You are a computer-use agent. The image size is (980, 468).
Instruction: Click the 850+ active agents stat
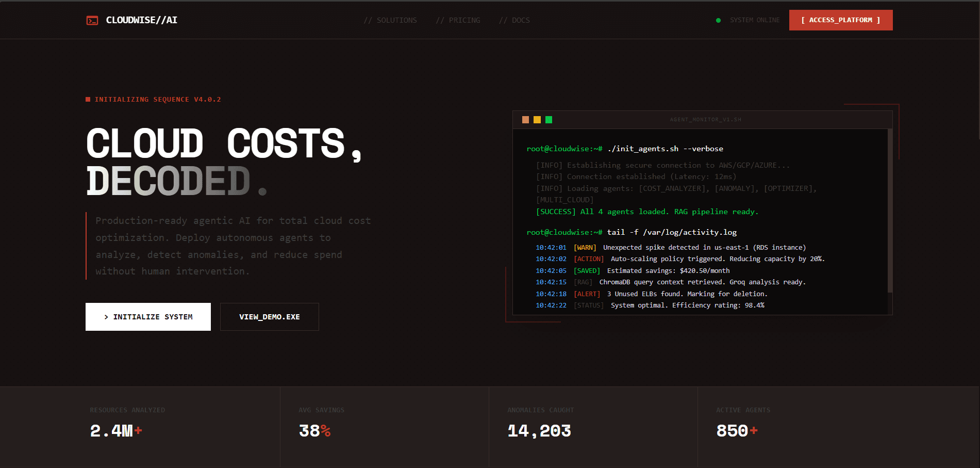pos(737,431)
